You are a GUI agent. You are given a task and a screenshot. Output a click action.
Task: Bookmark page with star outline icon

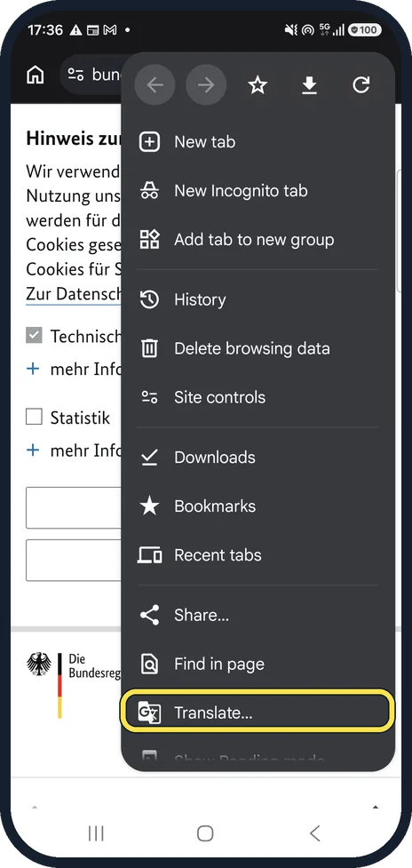(x=257, y=85)
